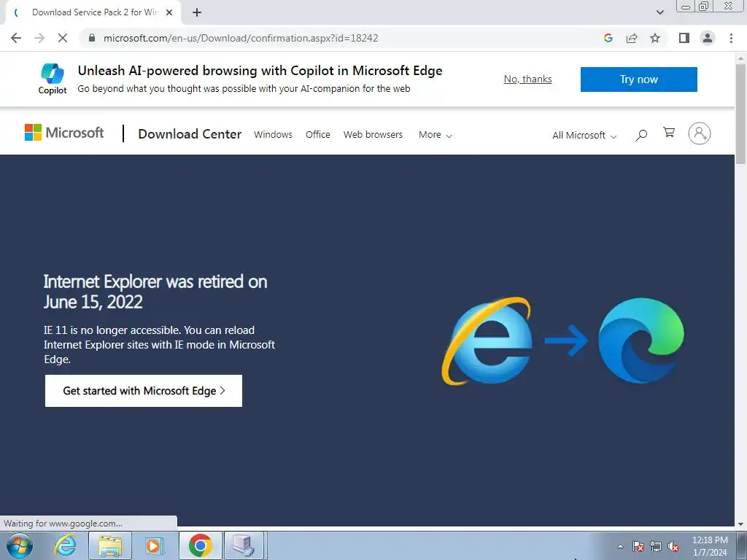Open the Web browsers nav item
The width and height of the screenshot is (747, 560).
(x=373, y=135)
